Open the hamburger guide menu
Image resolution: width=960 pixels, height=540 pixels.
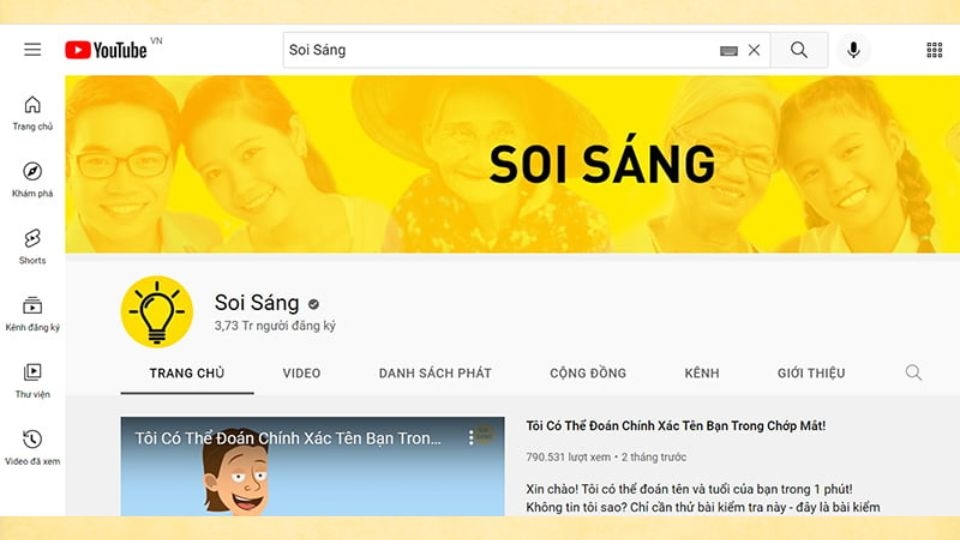[32, 50]
